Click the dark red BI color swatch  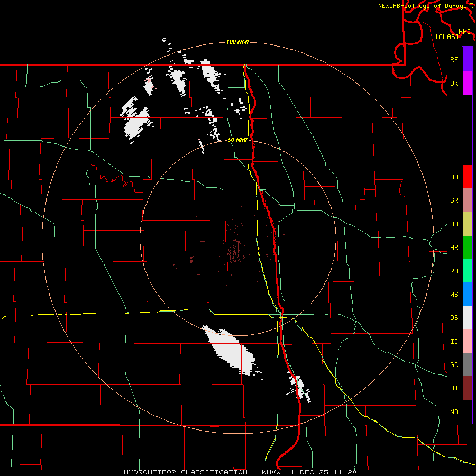click(467, 388)
